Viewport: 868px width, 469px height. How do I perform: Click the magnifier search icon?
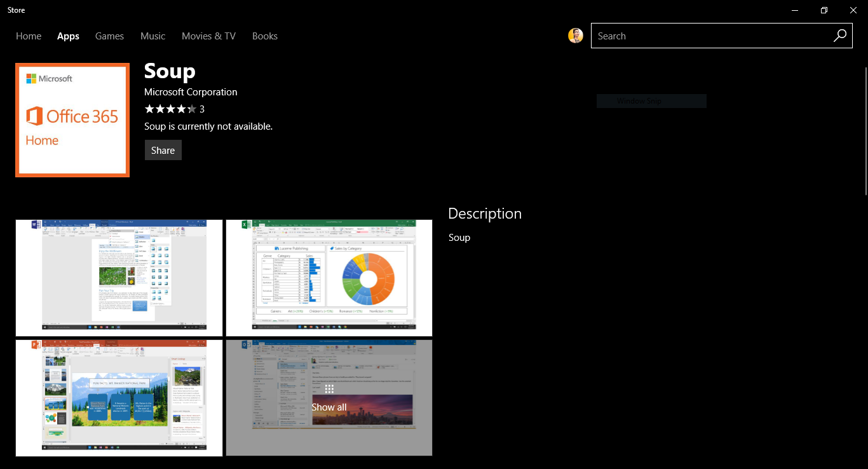click(839, 36)
